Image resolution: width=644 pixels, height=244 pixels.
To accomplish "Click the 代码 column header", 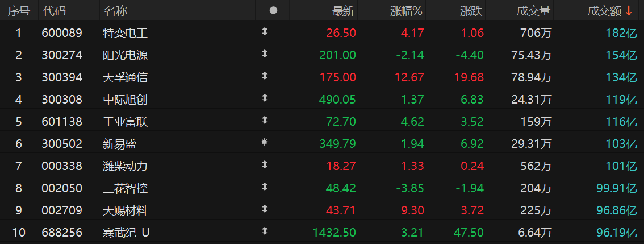I will (54, 11).
